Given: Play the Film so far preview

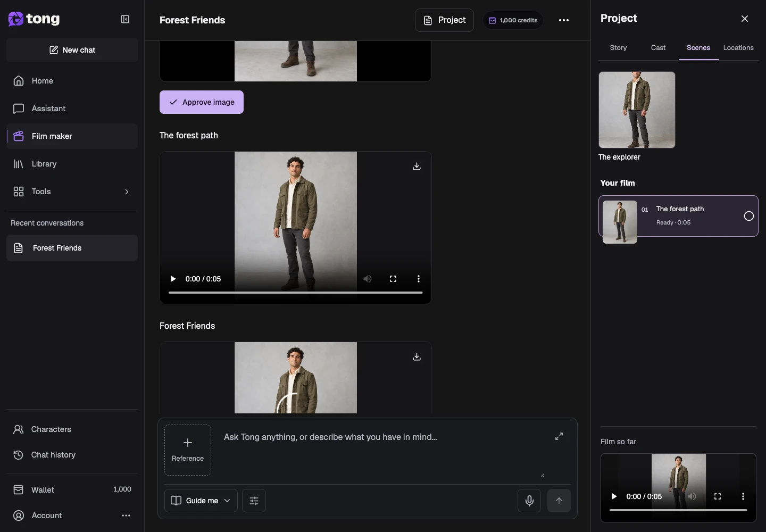Looking at the screenshot, I should [614, 496].
